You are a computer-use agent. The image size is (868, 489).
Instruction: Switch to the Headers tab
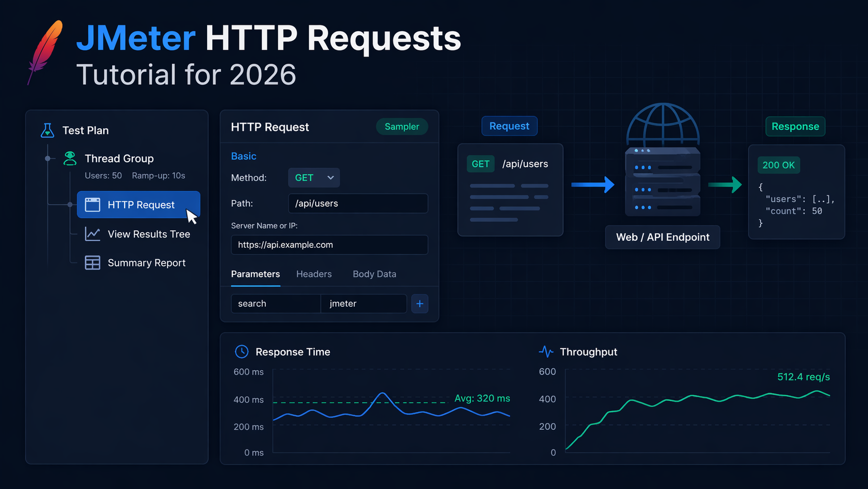314,274
